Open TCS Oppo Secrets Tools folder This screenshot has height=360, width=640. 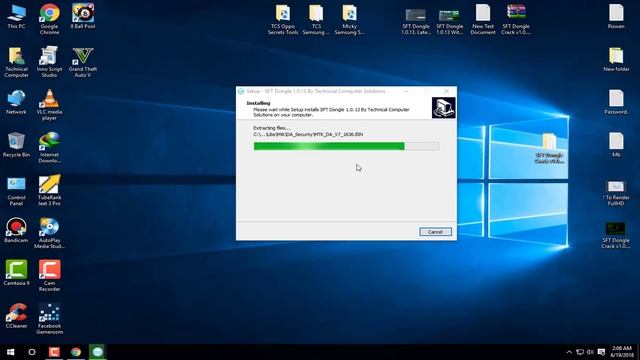click(x=283, y=20)
